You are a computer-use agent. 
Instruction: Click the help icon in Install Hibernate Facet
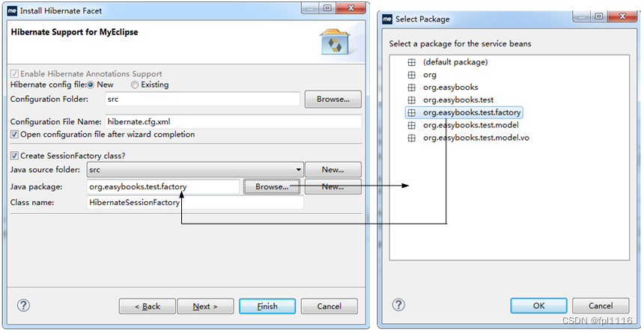tap(23, 305)
